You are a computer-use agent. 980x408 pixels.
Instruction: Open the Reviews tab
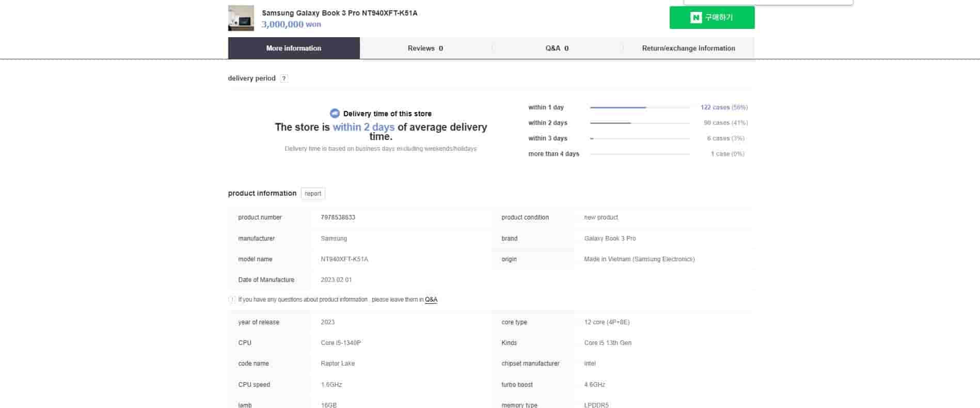click(425, 48)
